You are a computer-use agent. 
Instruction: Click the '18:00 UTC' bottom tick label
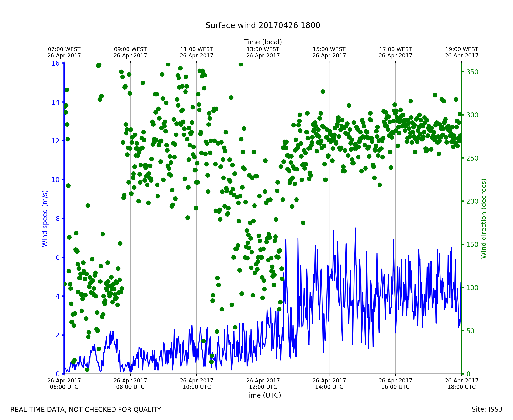tap(461, 387)
